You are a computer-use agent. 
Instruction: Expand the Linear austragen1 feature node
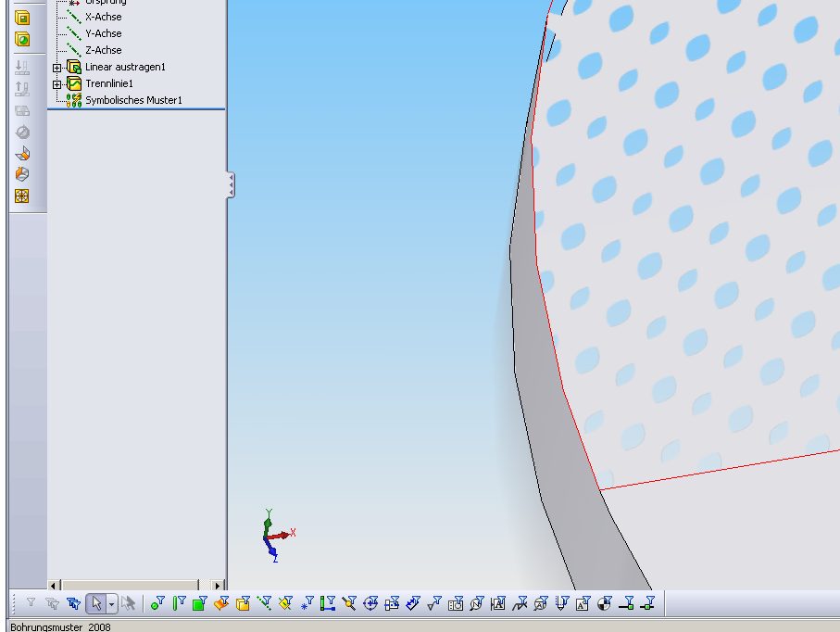point(57,68)
